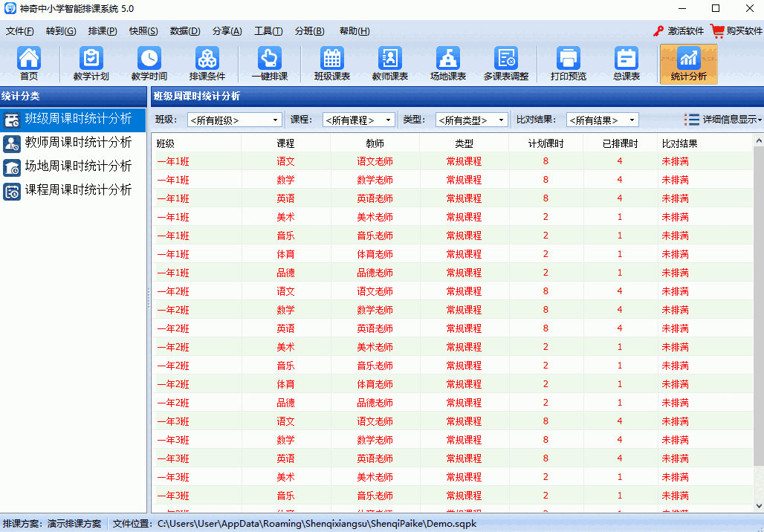
Task: Click the 购买软件 purchase button
Action: pos(737,31)
